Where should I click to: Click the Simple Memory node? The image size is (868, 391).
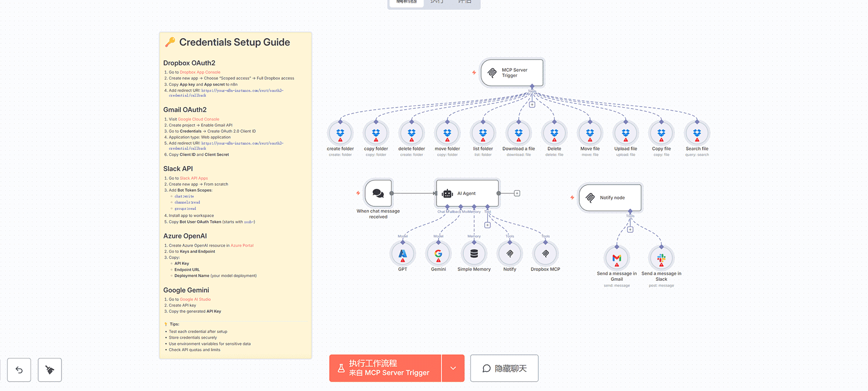click(474, 254)
